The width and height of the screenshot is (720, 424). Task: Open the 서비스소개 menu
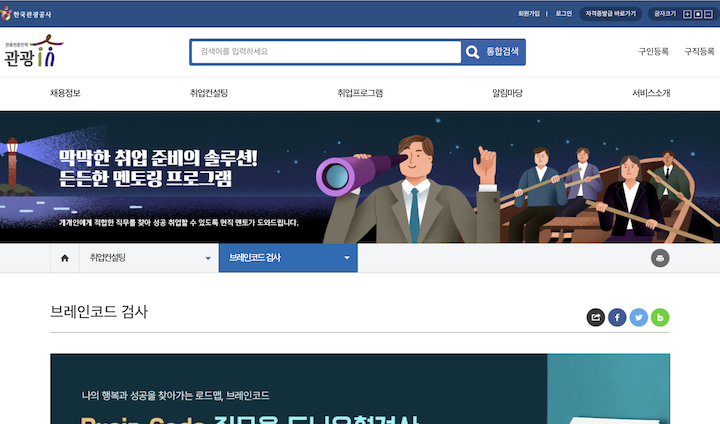[x=651, y=93]
